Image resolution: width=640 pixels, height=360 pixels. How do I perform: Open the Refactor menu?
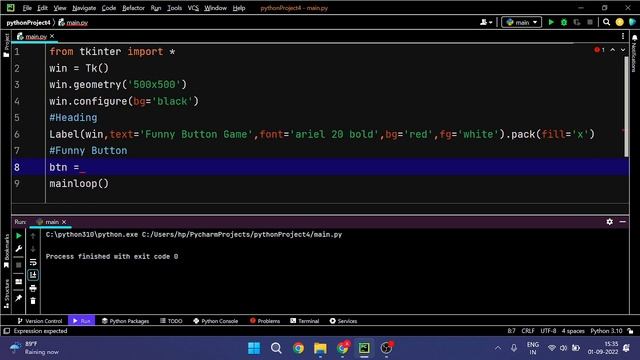[x=133, y=8]
